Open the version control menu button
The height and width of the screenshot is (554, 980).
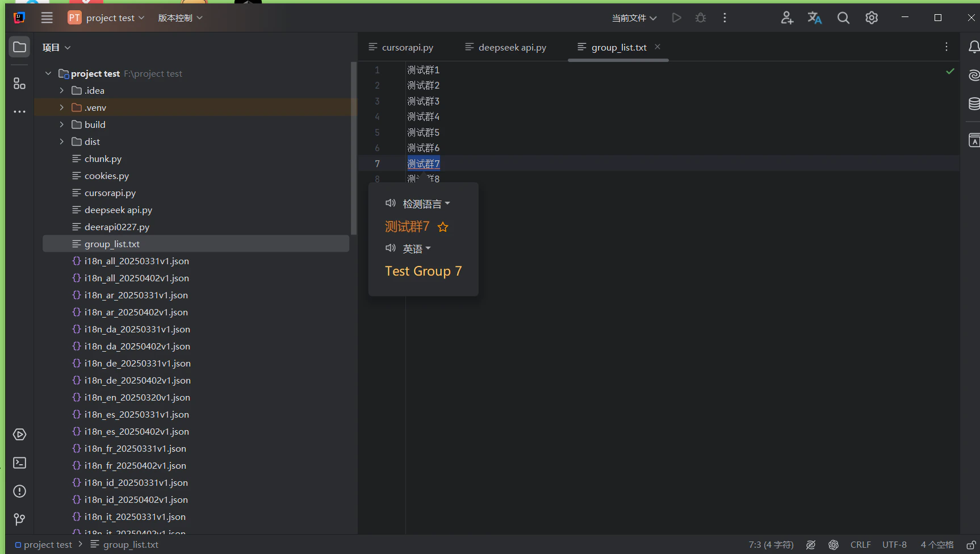[x=179, y=18]
